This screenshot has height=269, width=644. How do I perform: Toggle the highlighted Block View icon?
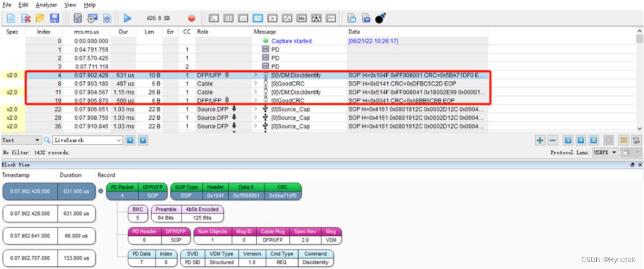point(257,18)
